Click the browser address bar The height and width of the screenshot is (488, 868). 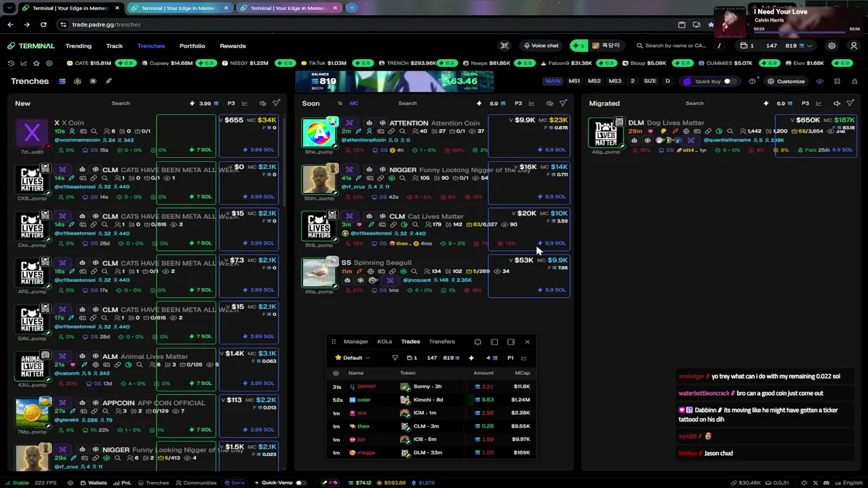366,24
